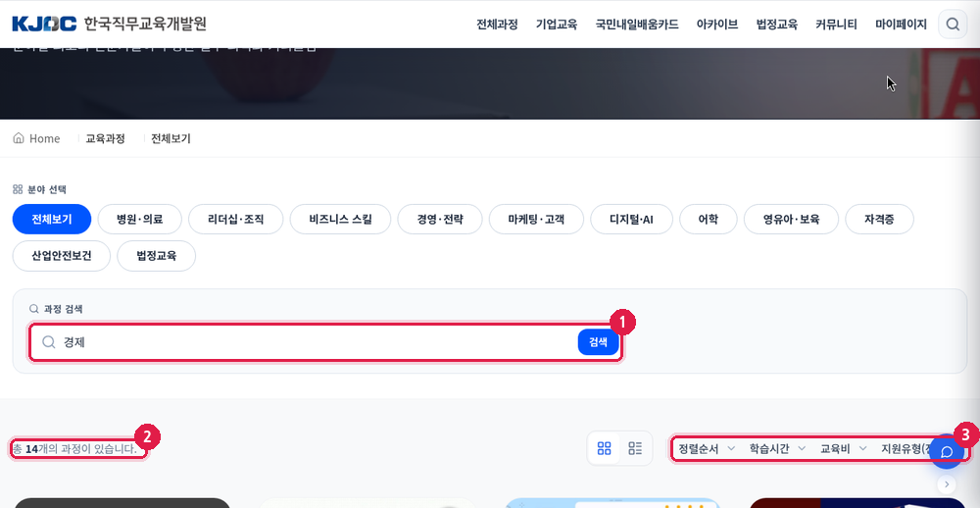Switch to grid view
The image size is (980, 508).
click(x=604, y=448)
